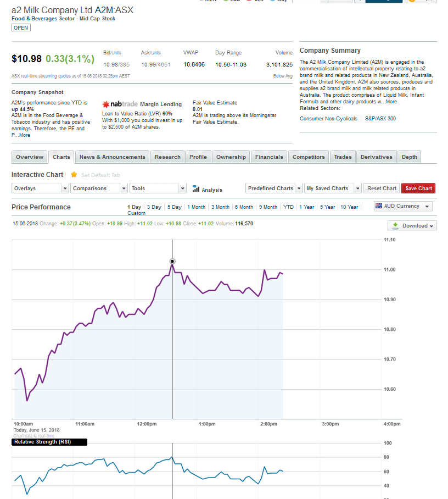The width and height of the screenshot is (448, 499).
Task: Show 1 Year price performance
Action: 307,207
